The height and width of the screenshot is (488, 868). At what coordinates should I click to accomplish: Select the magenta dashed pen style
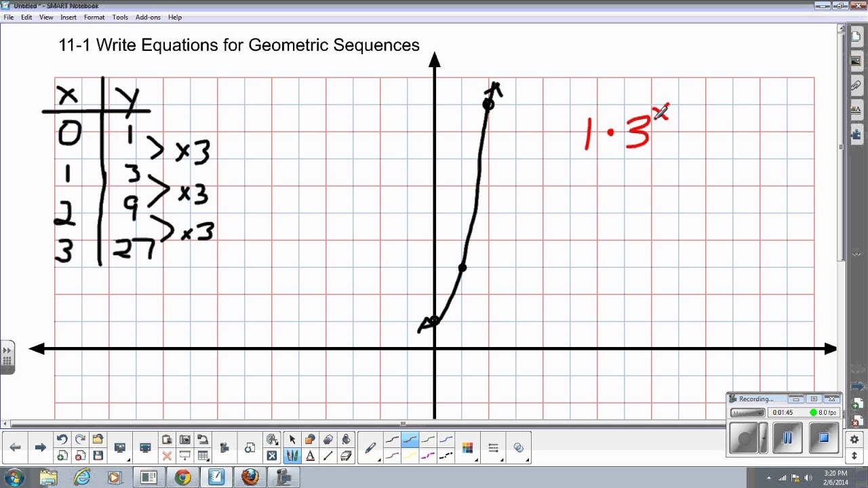428,455
